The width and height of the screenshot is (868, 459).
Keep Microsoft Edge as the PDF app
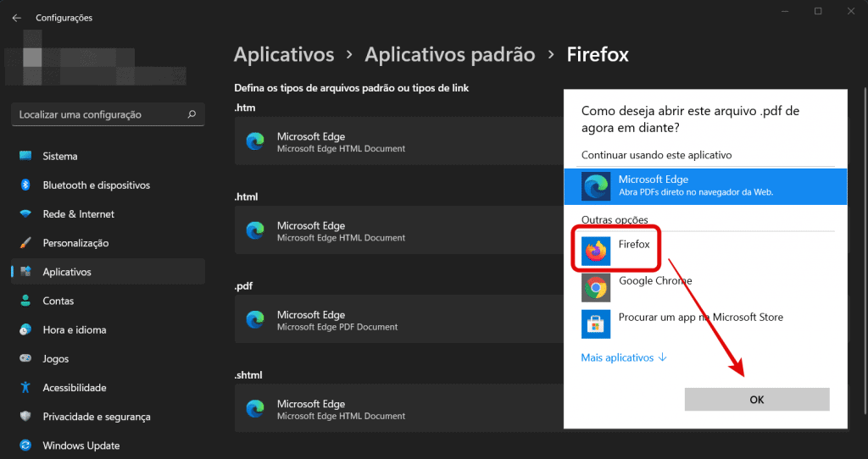705,186
